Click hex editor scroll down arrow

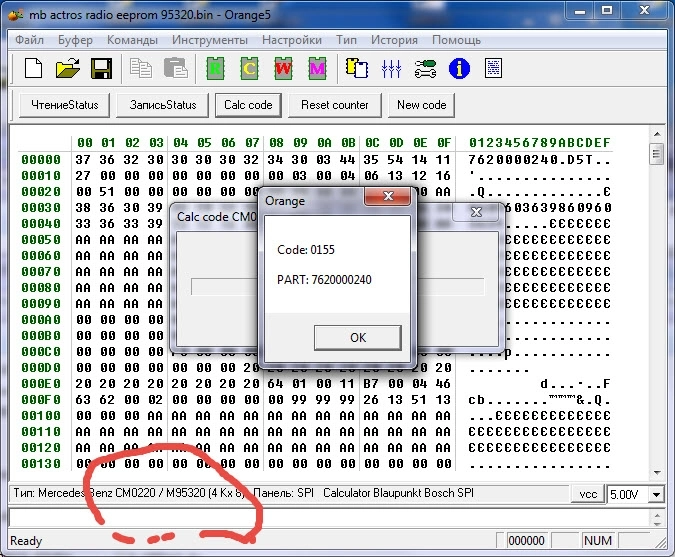(x=657, y=473)
